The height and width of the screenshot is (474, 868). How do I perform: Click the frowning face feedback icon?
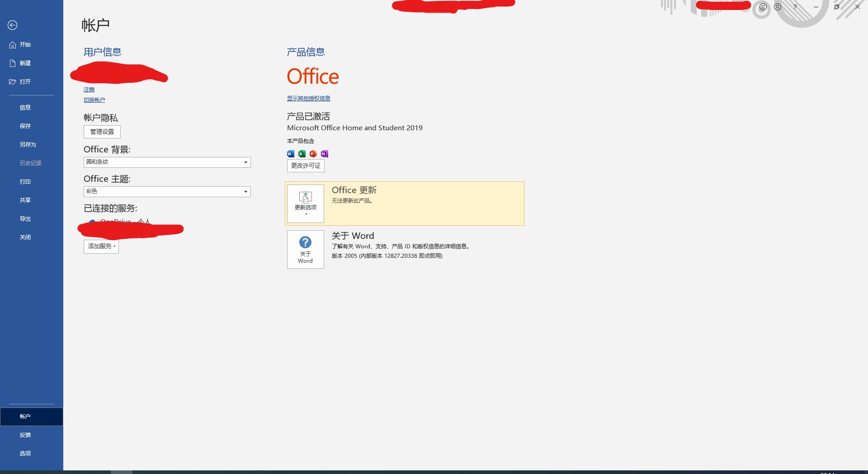[x=778, y=7]
